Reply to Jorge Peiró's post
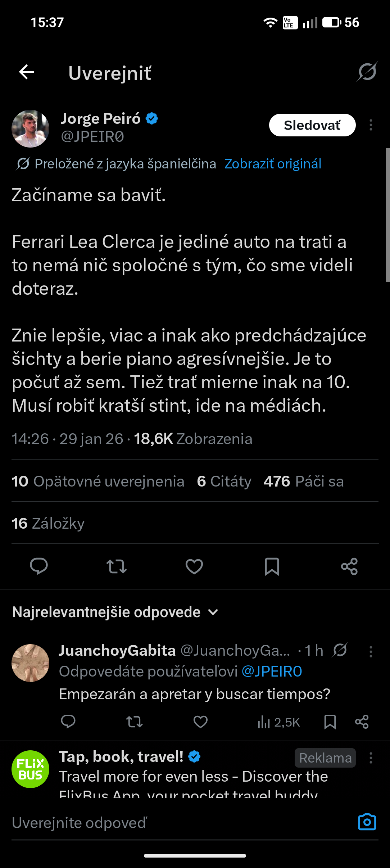Viewport: 390px width, 868px height. point(39,566)
